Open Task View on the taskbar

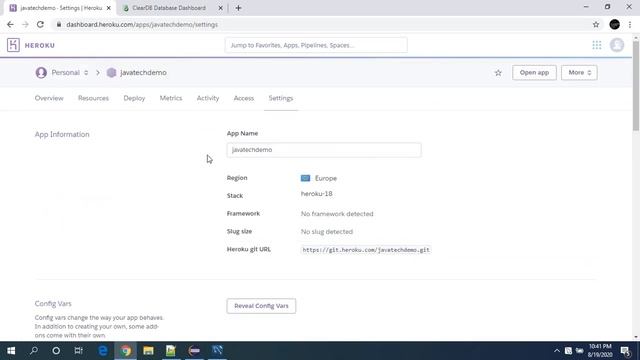pyautogui.click(x=78, y=351)
